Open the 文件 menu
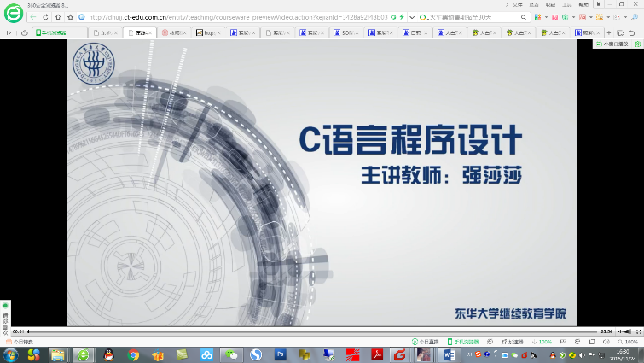 point(518,4)
